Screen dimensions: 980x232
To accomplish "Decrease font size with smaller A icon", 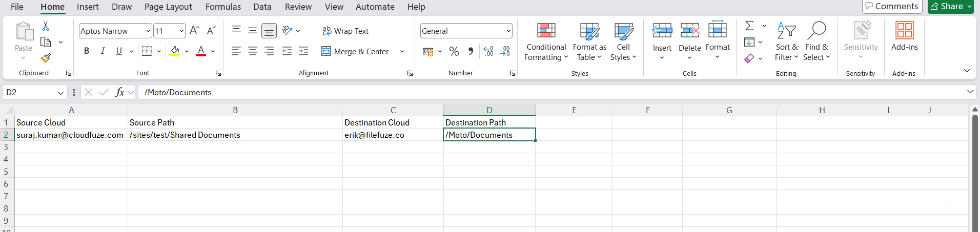I will point(211,31).
